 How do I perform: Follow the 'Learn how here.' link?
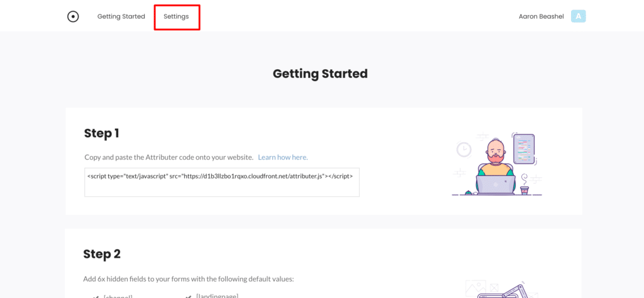[x=283, y=157]
